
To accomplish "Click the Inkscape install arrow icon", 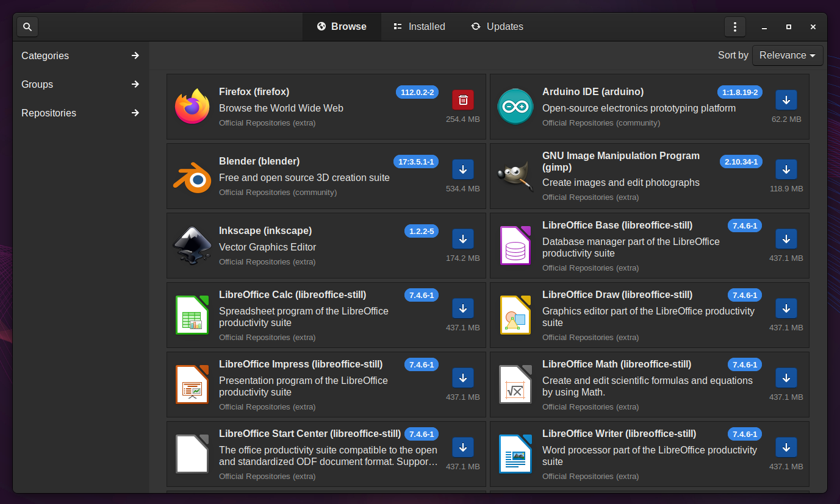I will 463,239.
